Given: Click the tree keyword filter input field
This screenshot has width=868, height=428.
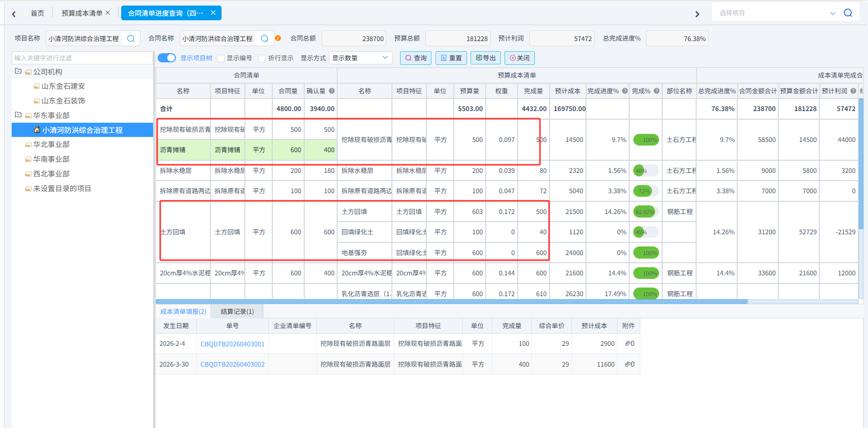Looking at the screenshot, I should click(x=82, y=58).
